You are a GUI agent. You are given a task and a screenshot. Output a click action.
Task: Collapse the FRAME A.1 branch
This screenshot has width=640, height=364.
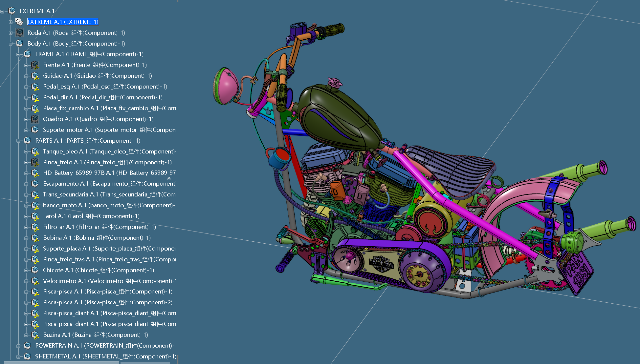tap(18, 54)
